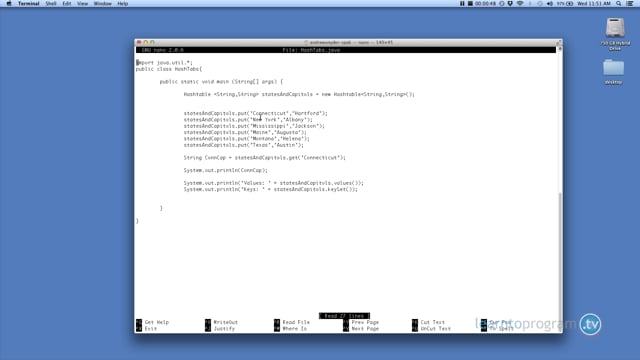This screenshot has height=360, width=640.
Task: Click the put("Maine","Augusta") line
Action: tap(245, 132)
